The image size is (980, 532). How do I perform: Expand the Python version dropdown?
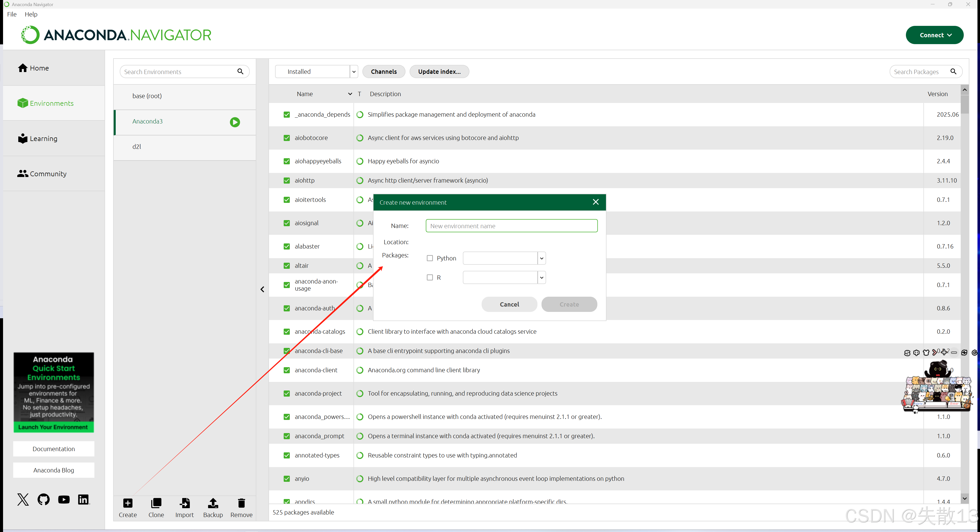click(x=542, y=258)
